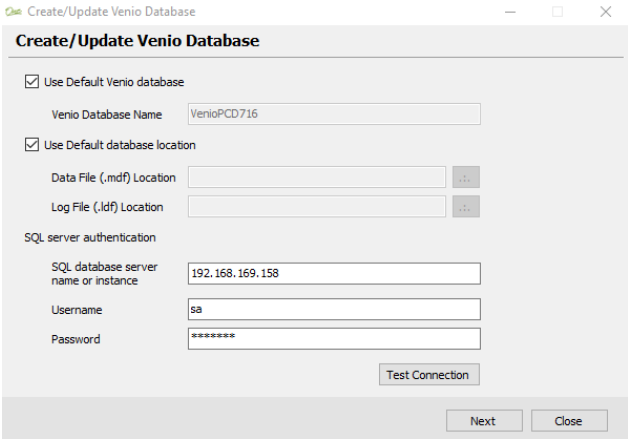Click the Data File (.mdf) Location field
Viewport: 628px width, 439px height.
pos(317,177)
